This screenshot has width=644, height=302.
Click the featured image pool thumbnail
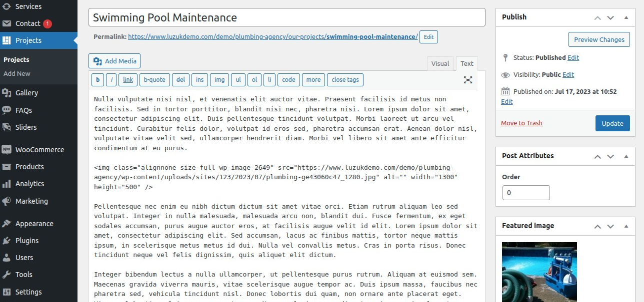(x=539, y=272)
